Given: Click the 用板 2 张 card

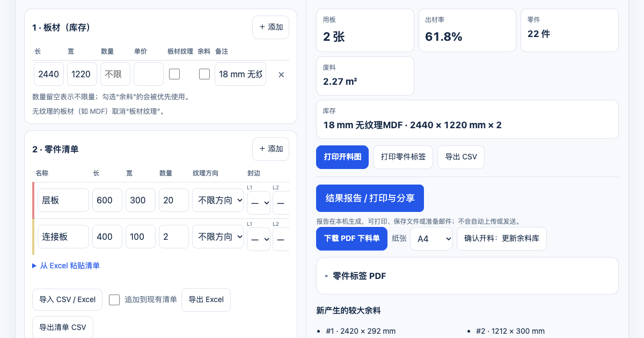Looking at the screenshot, I should pyautogui.click(x=365, y=30).
